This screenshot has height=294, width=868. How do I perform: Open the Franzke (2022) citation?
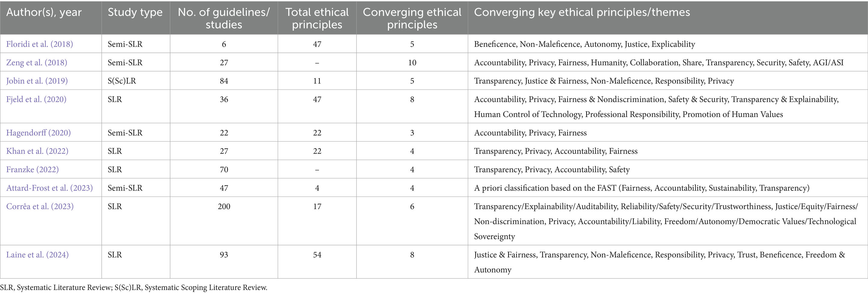click(x=32, y=169)
